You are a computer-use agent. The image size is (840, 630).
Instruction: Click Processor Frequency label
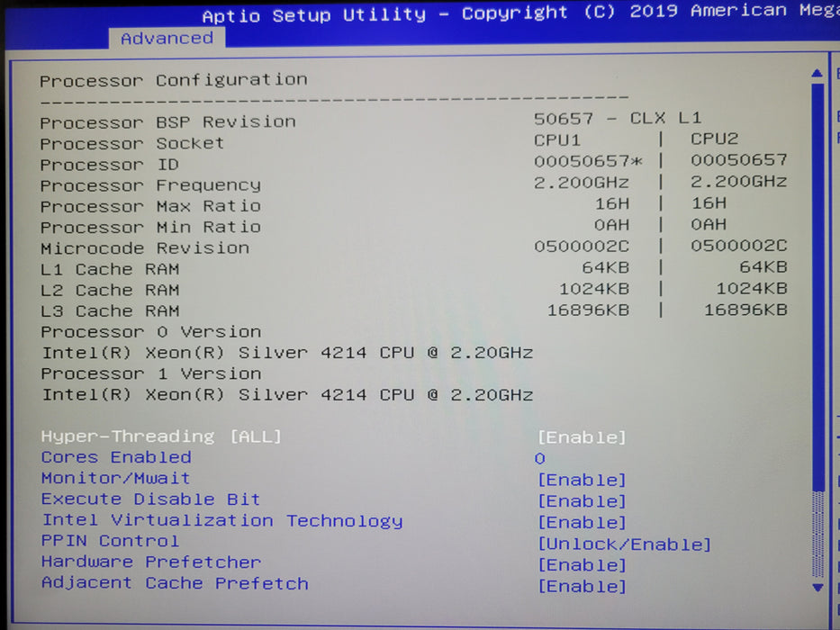(150, 185)
